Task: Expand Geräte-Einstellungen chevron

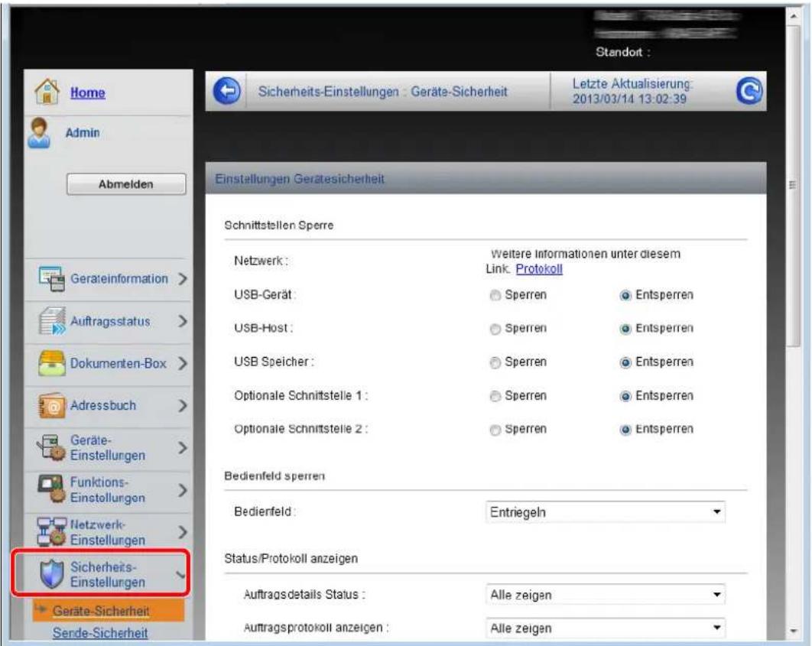Action: coord(182,448)
